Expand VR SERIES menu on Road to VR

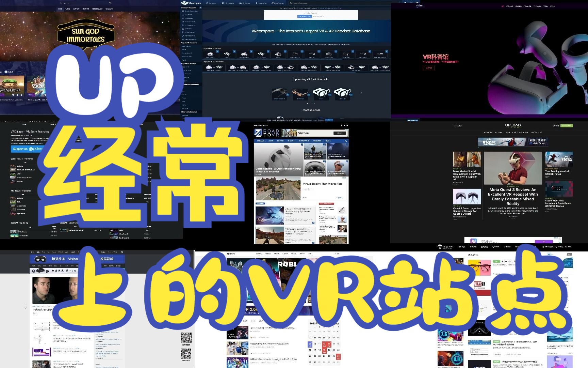tap(292, 141)
